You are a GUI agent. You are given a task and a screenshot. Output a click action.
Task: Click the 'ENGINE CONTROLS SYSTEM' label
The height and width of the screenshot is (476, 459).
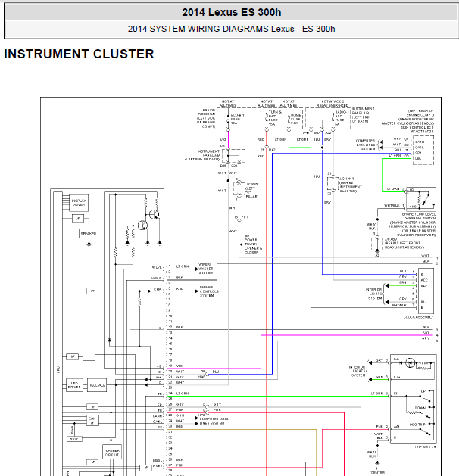pos(209,291)
